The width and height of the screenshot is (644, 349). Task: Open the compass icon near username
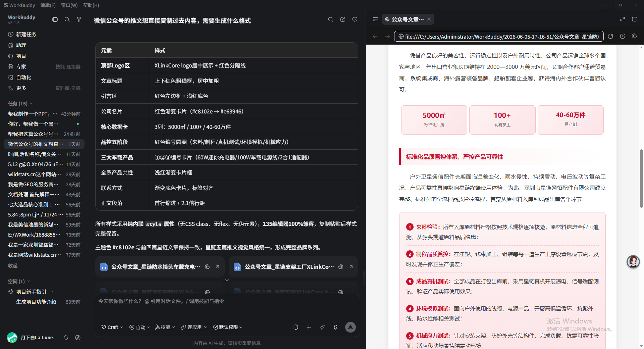78,338
